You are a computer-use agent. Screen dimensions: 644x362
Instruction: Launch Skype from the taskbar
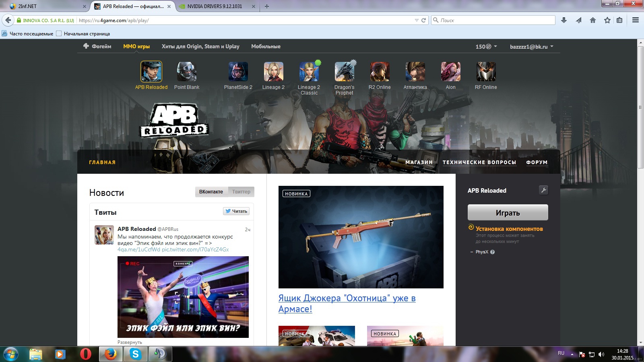tap(135, 354)
